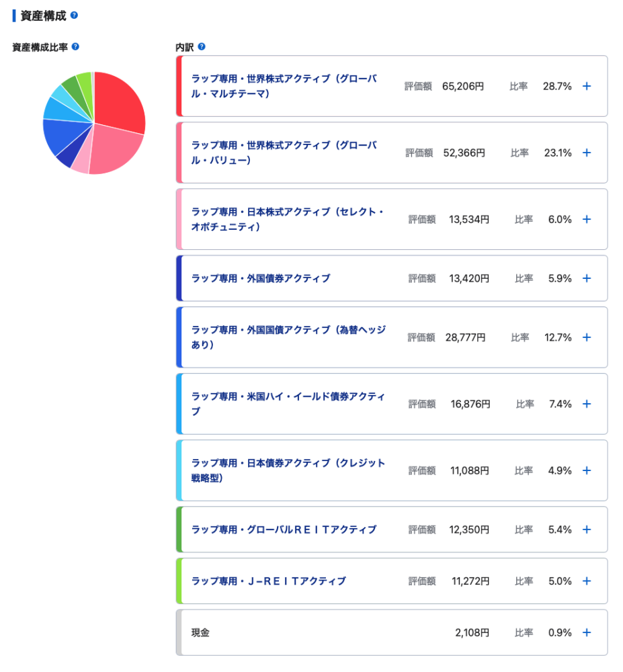Expand グローバル・バリュー fund details with plus
The height and width of the screenshot is (672, 623).
[586, 153]
